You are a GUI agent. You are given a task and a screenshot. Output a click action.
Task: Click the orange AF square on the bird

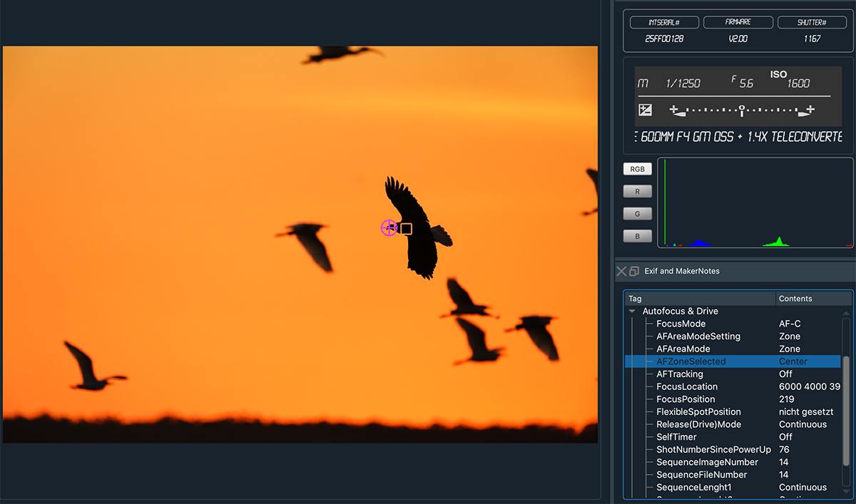click(406, 229)
